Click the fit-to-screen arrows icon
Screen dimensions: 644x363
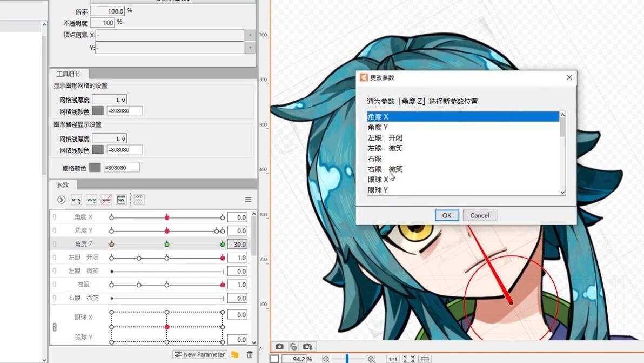click(x=409, y=359)
